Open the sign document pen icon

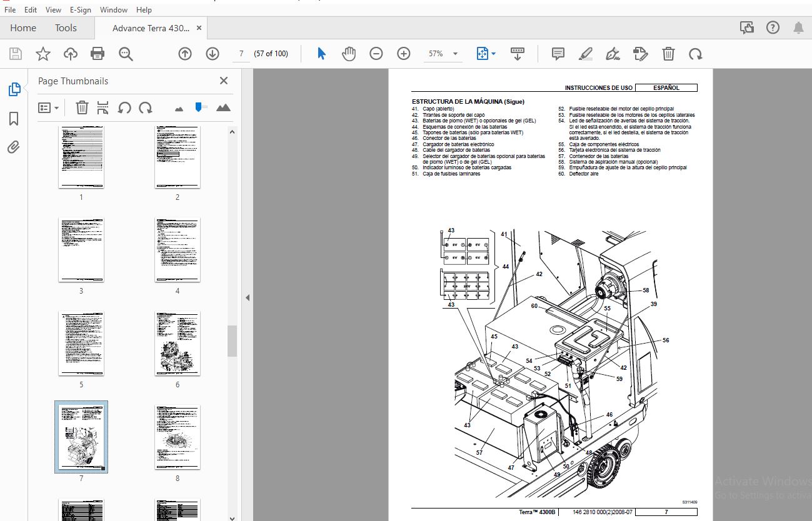[x=613, y=54]
